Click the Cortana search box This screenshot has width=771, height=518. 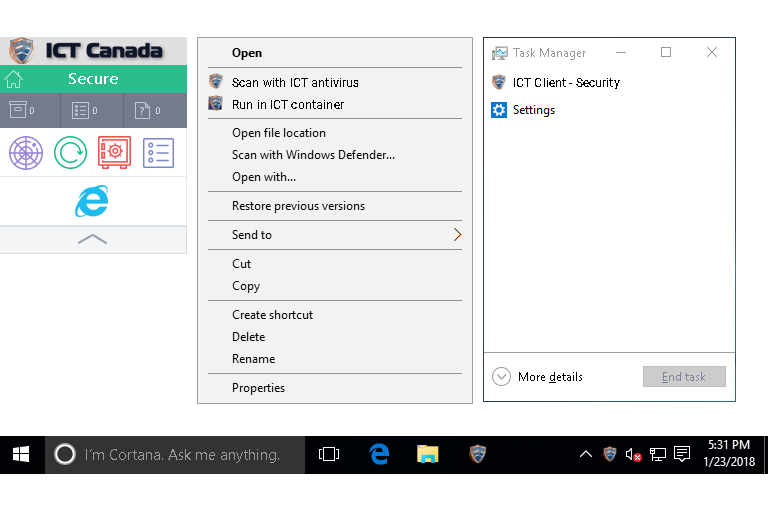pyautogui.click(x=180, y=454)
